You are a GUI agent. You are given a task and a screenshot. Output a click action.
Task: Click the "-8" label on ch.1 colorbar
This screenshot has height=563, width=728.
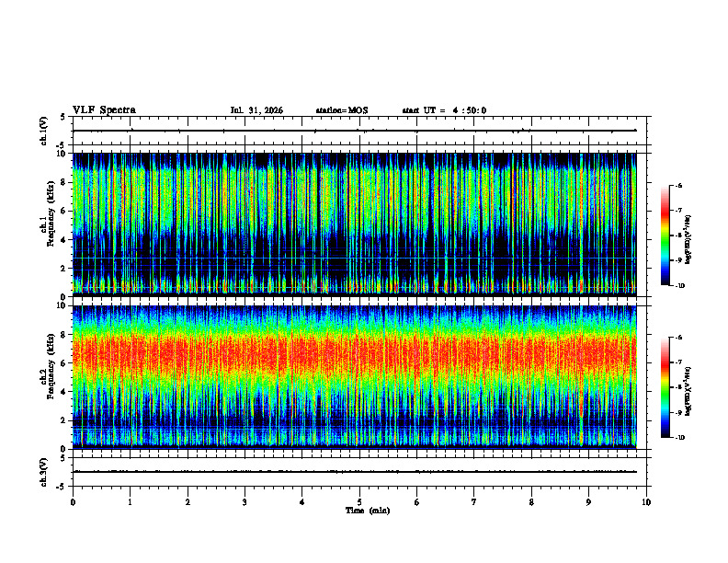pyautogui.click(x=678, y=236)
